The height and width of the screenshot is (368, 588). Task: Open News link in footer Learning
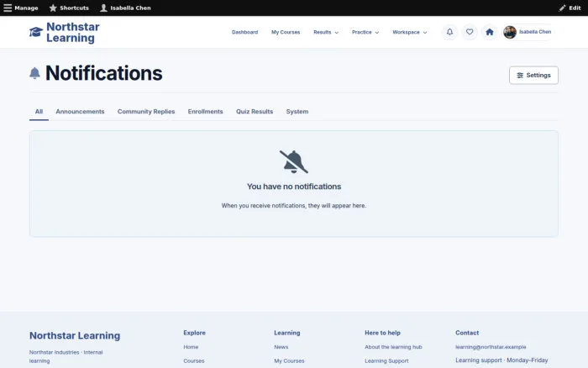pyautogui.click(x=281, y=347)
